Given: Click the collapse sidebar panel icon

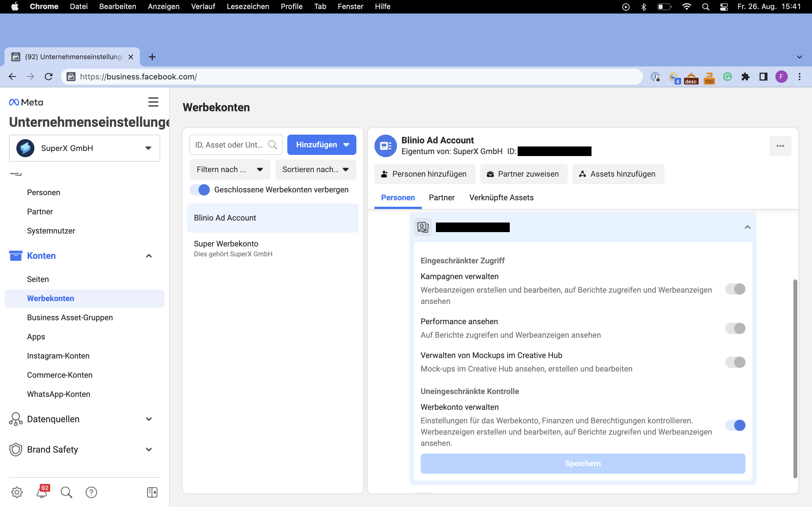Looking at the screenshot, I should click(152, 492).
